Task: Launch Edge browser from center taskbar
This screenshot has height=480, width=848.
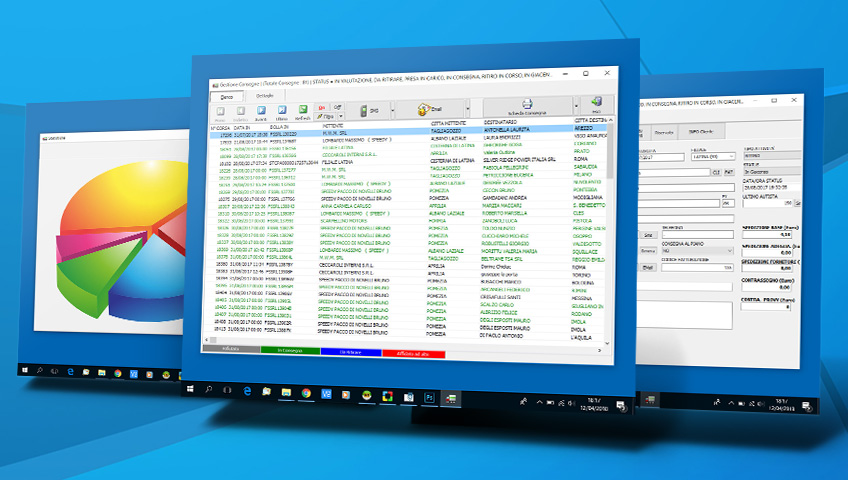Action: click(x=247, y=391)
